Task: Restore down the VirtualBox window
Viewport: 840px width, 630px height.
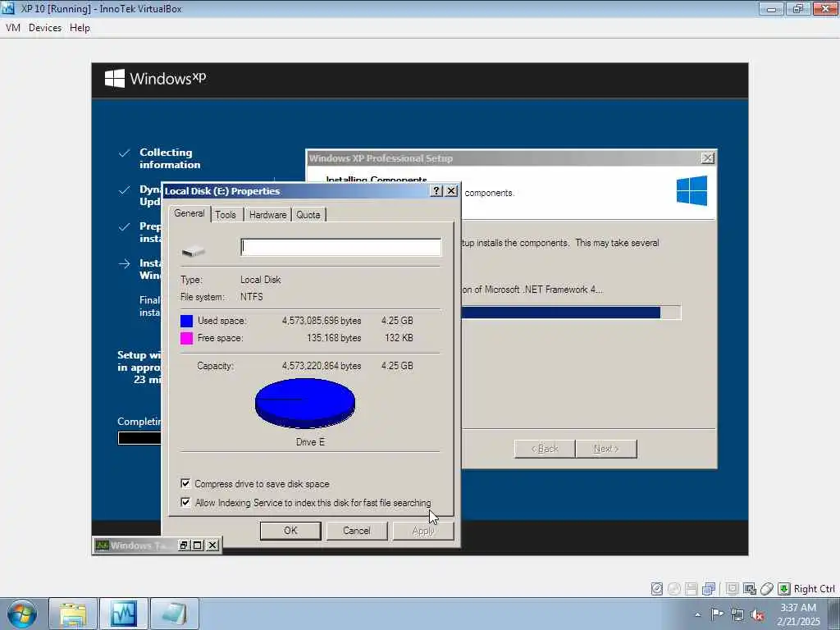Action: [797, 8]
